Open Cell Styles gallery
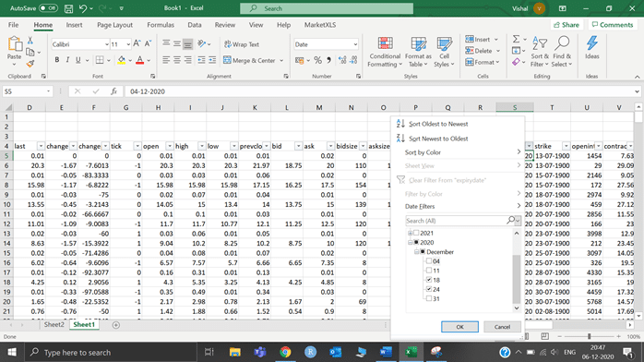Viewport: 644px width, 362px height. pos(444,53)
